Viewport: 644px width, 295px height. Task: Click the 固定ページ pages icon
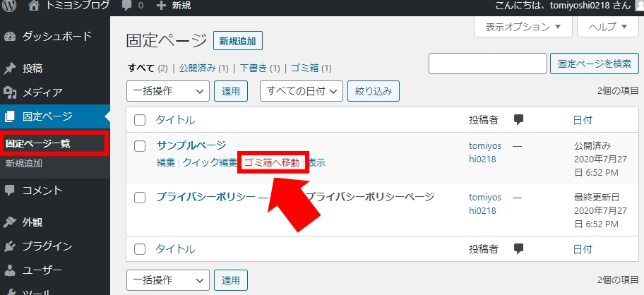[10, 117]
